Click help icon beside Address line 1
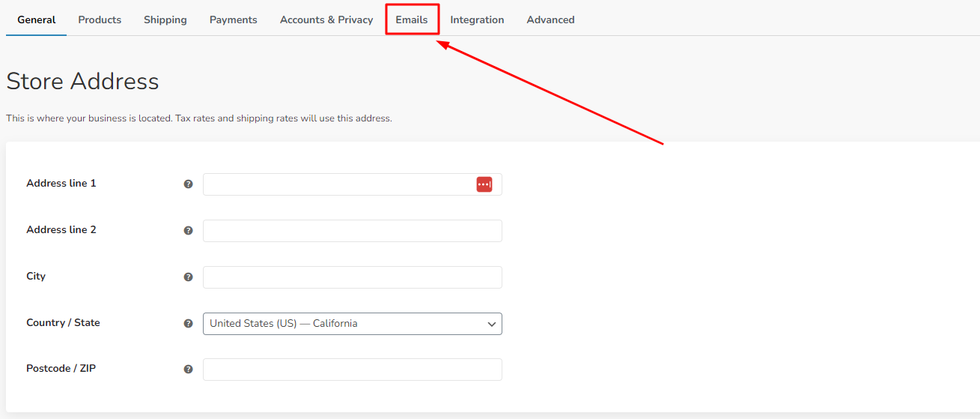The image size is (980, 419). tap(189, 184)
